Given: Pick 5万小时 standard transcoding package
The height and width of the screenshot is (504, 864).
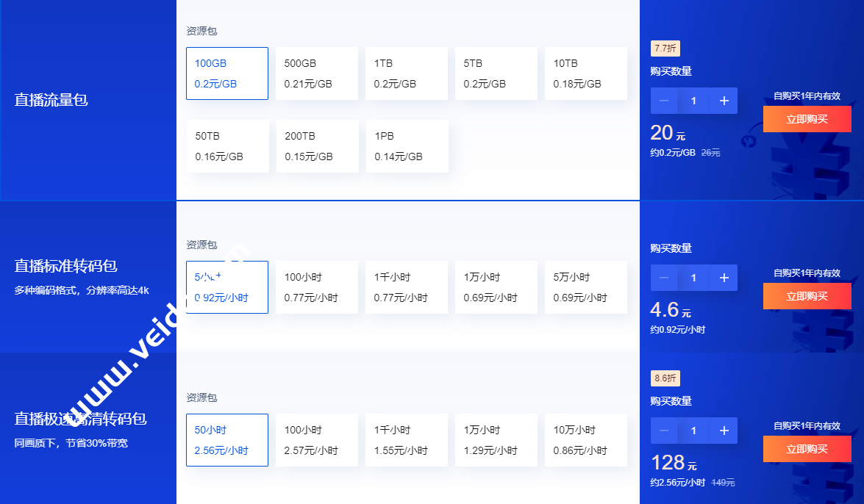Looking at the screenshot, I should tap(586, 287).
